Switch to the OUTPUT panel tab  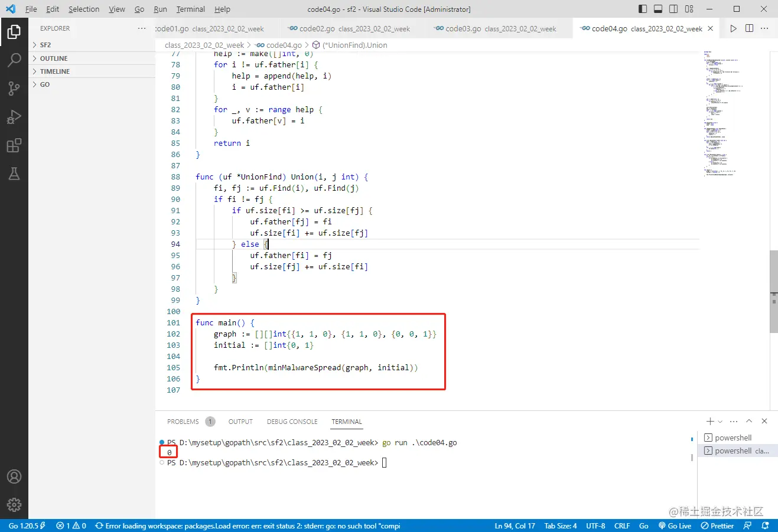click(x=240, y=422)
